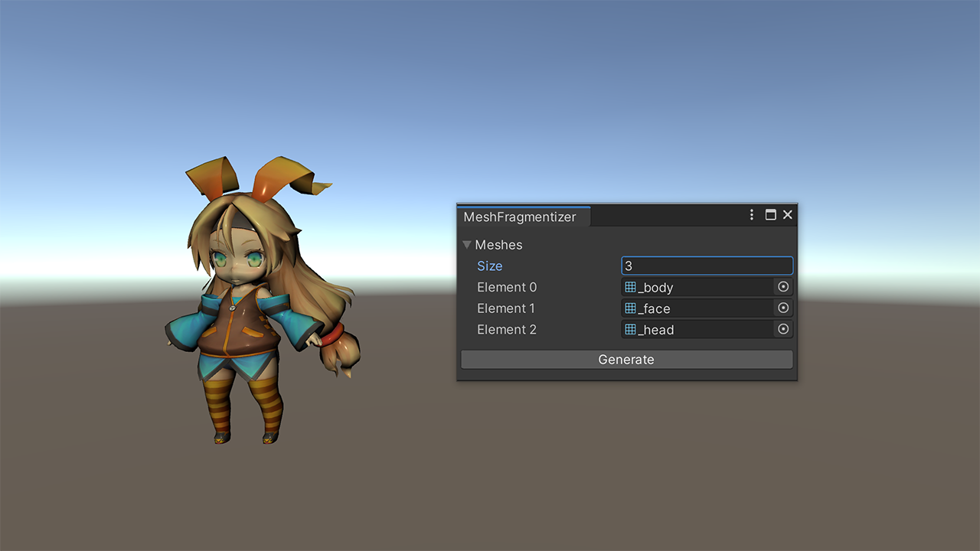Click the Element 0 label

(507, 287)
